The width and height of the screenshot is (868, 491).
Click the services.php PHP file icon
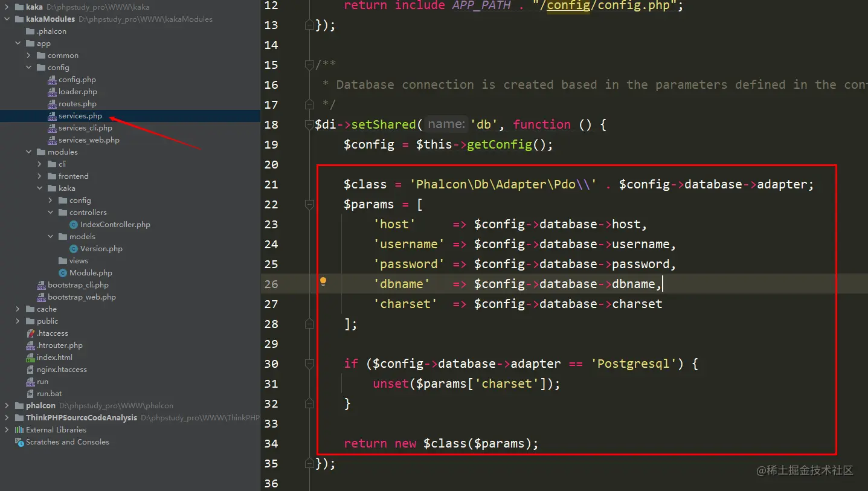click(x=53, y=116)
